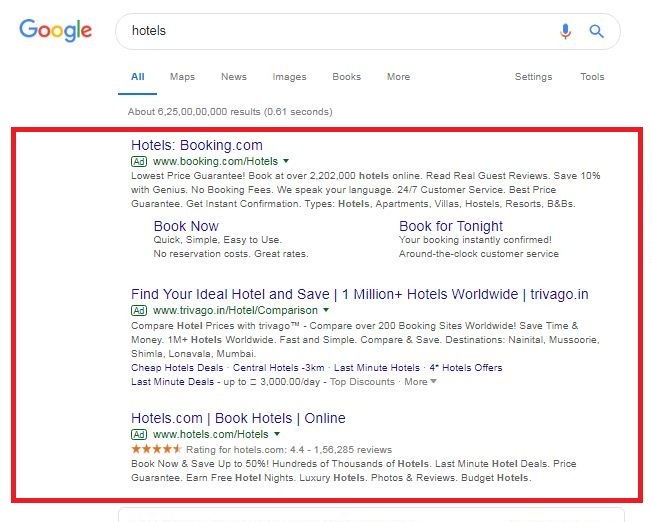
Task: Open the Settings menu
Action: [533, 77]
